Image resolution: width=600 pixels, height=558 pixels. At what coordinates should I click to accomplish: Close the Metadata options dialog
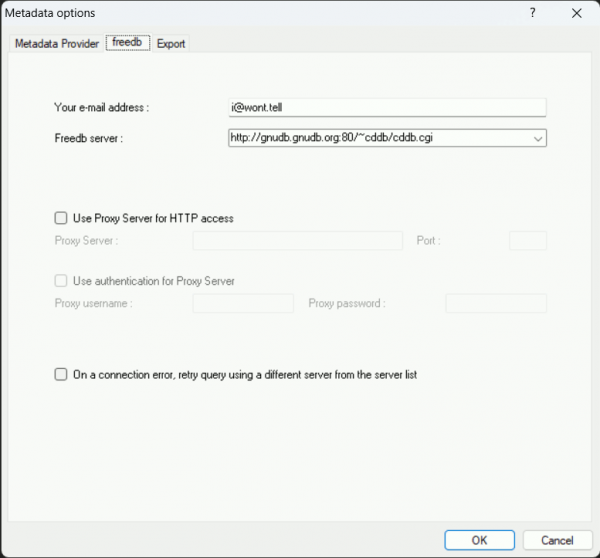pos(577,12)
